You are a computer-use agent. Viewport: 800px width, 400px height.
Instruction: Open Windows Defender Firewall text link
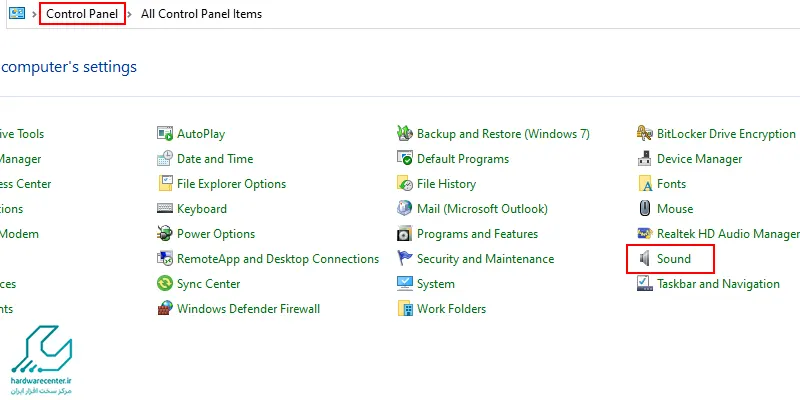248,309
